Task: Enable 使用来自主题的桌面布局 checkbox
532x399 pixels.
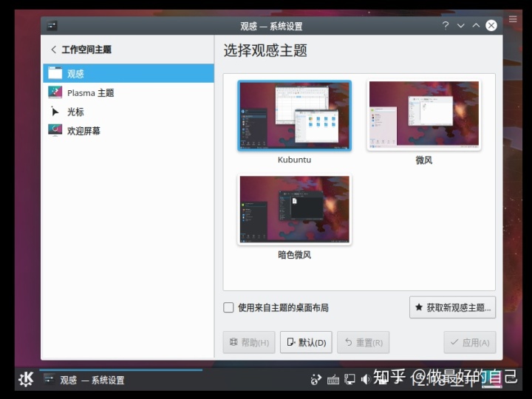Action: (228, 307)
